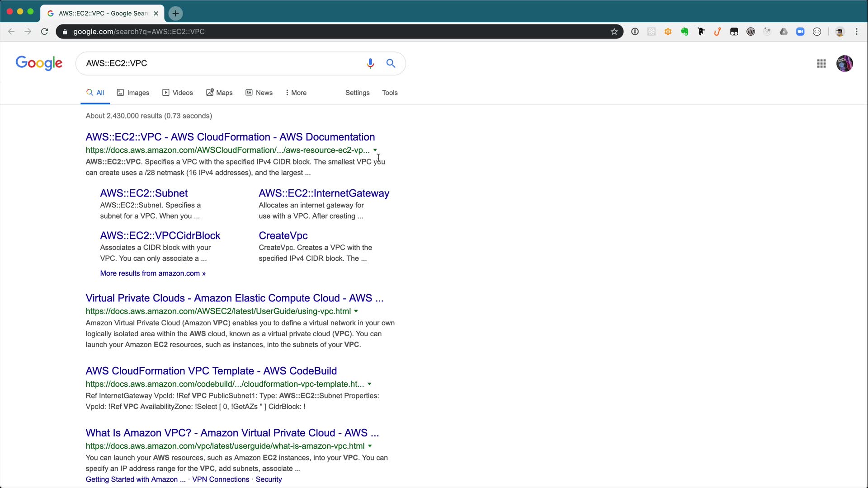868x488 pixels.
Task: Click the voice search microphone icon
Action: point(370,63)
